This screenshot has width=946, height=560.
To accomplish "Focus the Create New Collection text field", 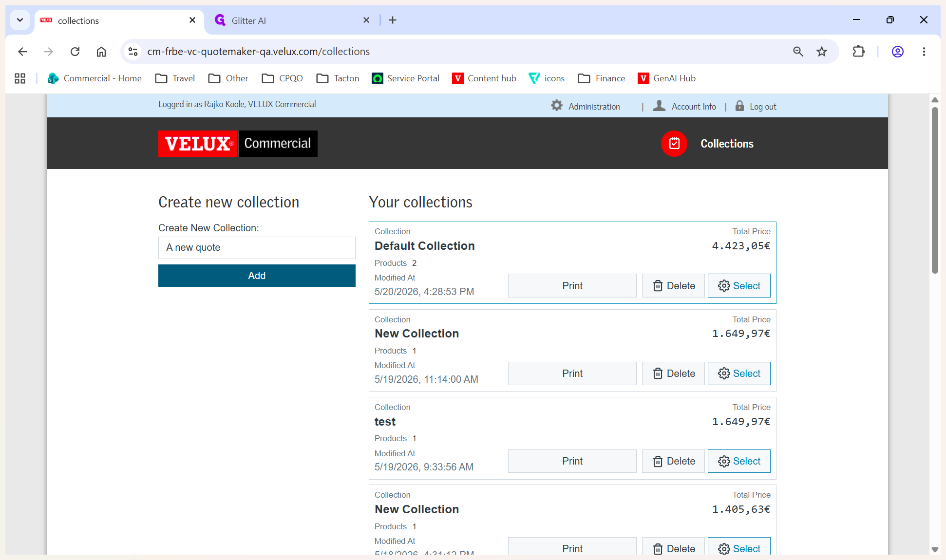I will pos(257,248).
